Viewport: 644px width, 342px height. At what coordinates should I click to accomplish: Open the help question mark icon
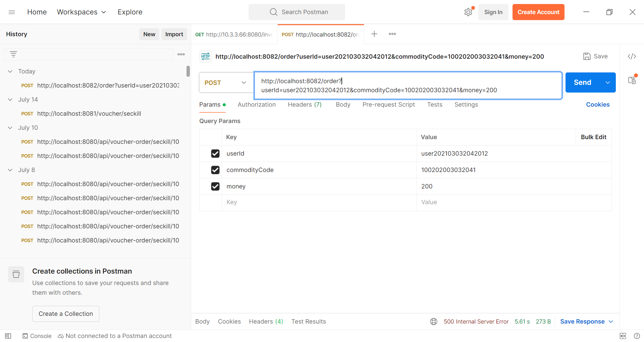tap(637, 336)
